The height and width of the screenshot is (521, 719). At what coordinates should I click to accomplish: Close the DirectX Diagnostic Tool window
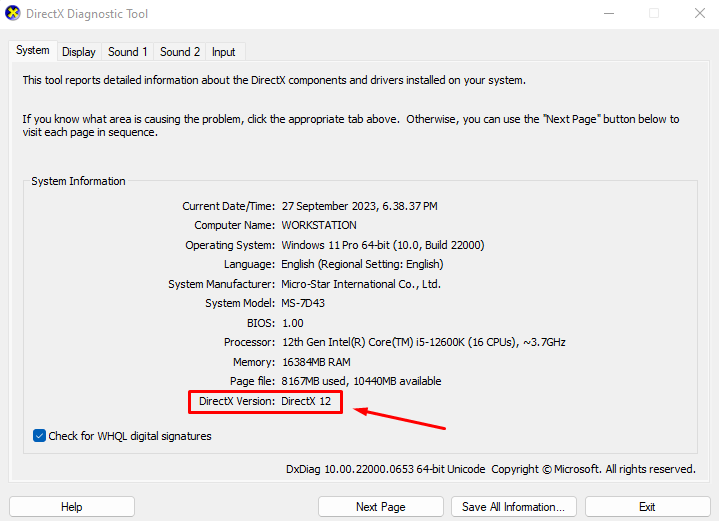[699, 13]
